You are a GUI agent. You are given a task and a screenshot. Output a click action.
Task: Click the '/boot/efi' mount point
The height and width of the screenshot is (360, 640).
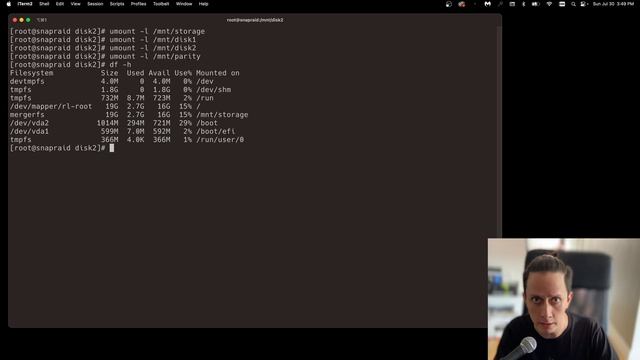tap(216, 131)
